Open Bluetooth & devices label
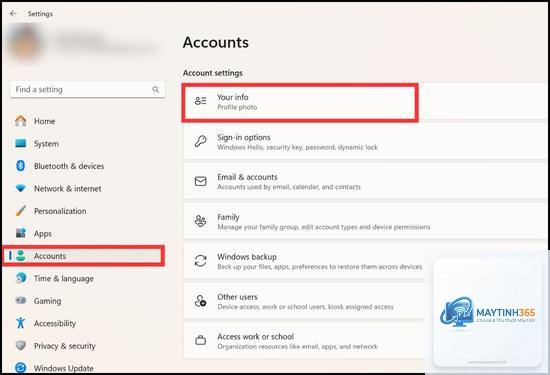Image resolution: width=550 pixels, height=375 pixels. click(69, 166)
